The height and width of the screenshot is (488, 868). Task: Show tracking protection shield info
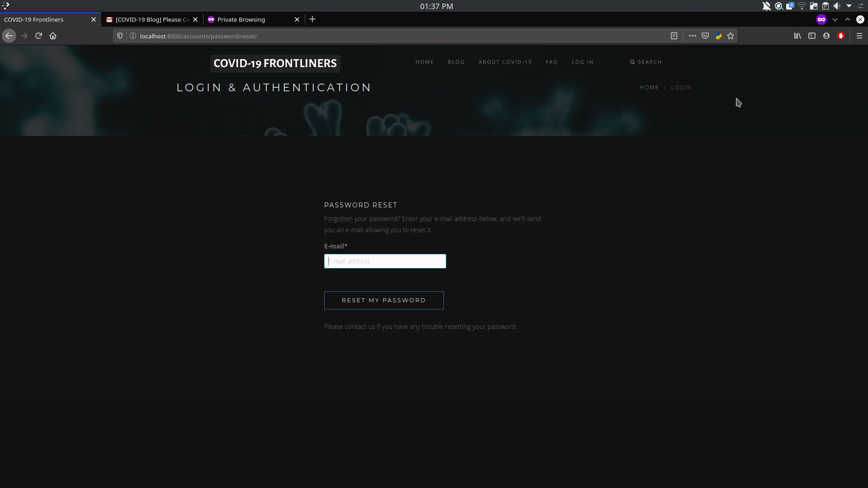pyautogui.click(x=120, y=36)
